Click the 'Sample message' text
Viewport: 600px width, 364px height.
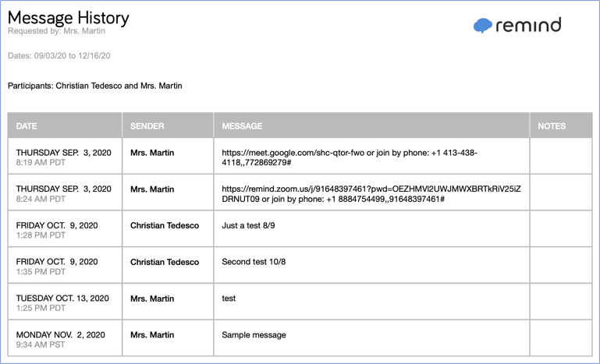click(x=254, y=334)
